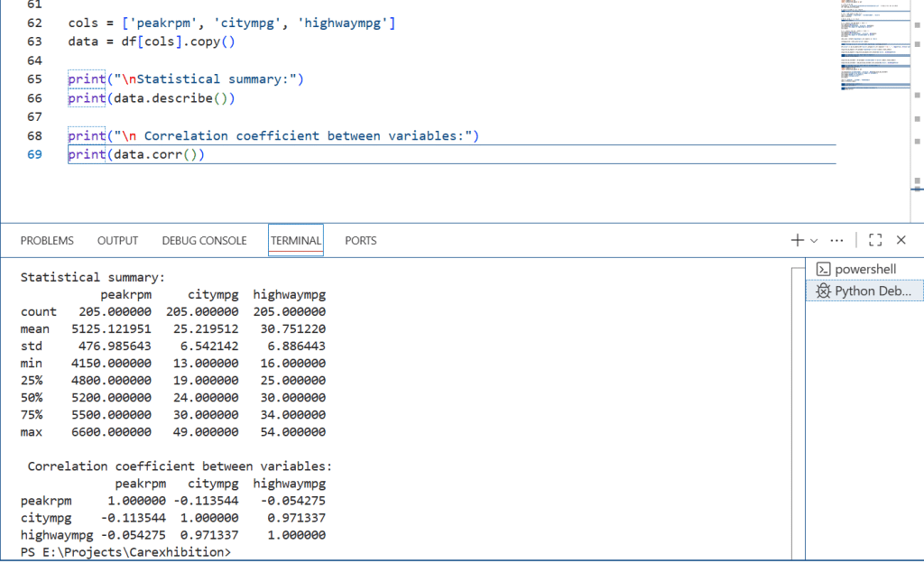Click line number 66 in the gutter
The height and width of the screenshot is (563, 924).
tap(34, 98)
